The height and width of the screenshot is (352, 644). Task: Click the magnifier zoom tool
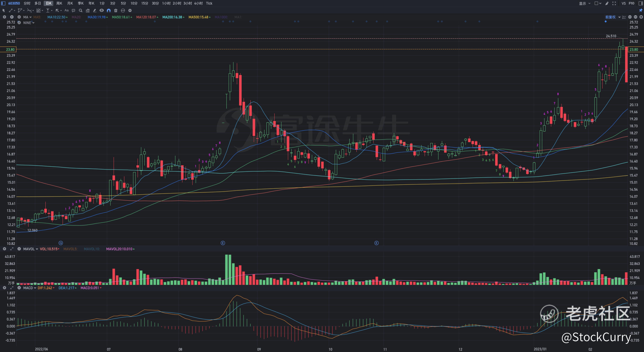(x=80, y=10)
